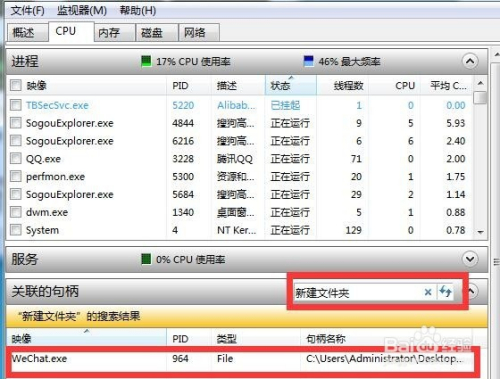Screen dimensions: 500x379
Task: Click the C:\Users\Administrator\Desktop handle path
Action: (x=384, y=358)
